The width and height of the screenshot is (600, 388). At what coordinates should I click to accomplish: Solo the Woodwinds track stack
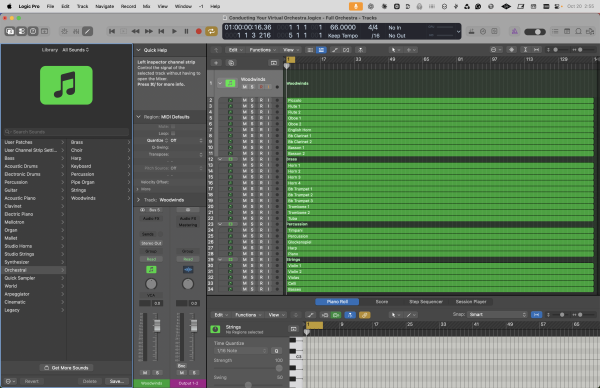pos(252,87)
